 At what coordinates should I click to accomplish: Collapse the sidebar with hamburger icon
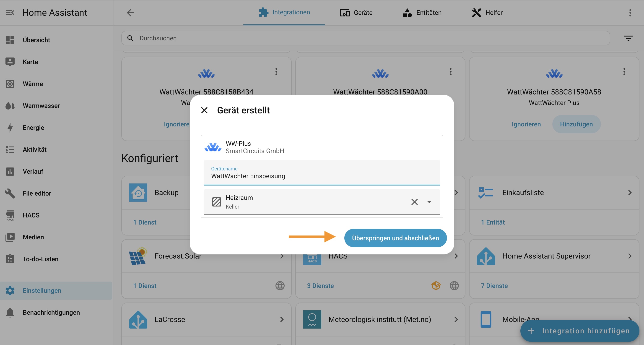click(10, 13)
